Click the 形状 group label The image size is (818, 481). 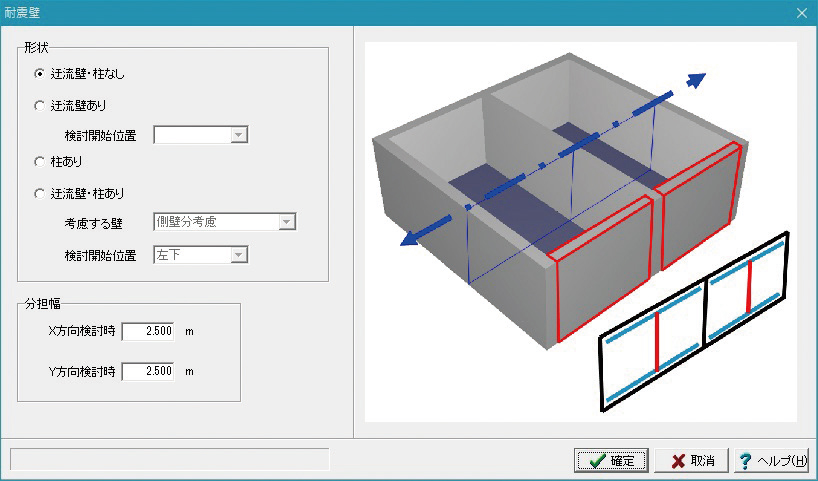(x=36, y=47)
